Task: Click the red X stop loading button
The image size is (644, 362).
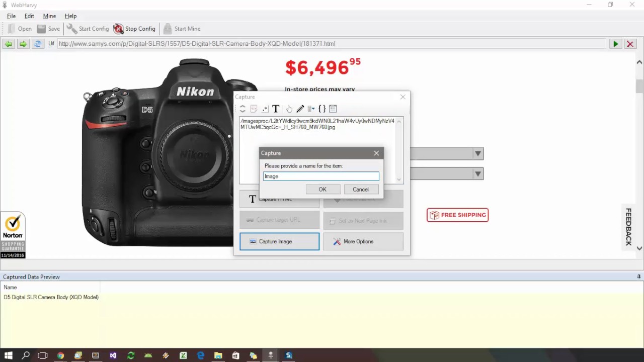Action: (630, 44)
